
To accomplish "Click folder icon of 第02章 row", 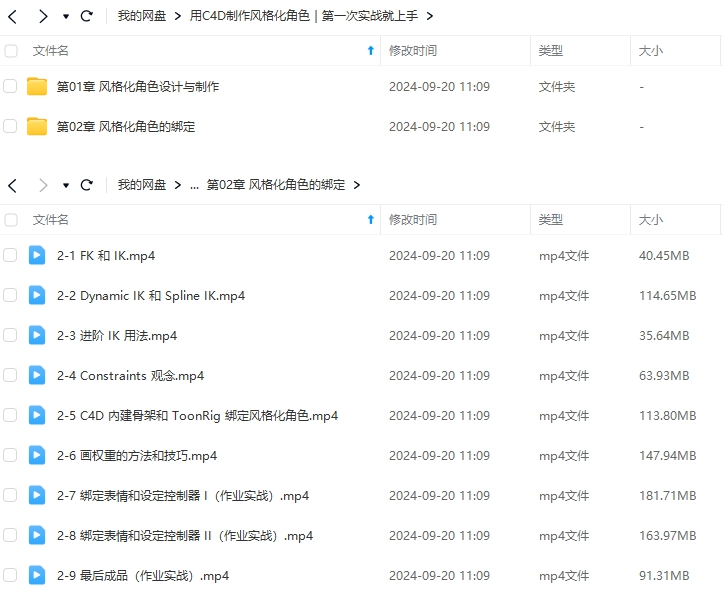I will (x=37, y=126).
